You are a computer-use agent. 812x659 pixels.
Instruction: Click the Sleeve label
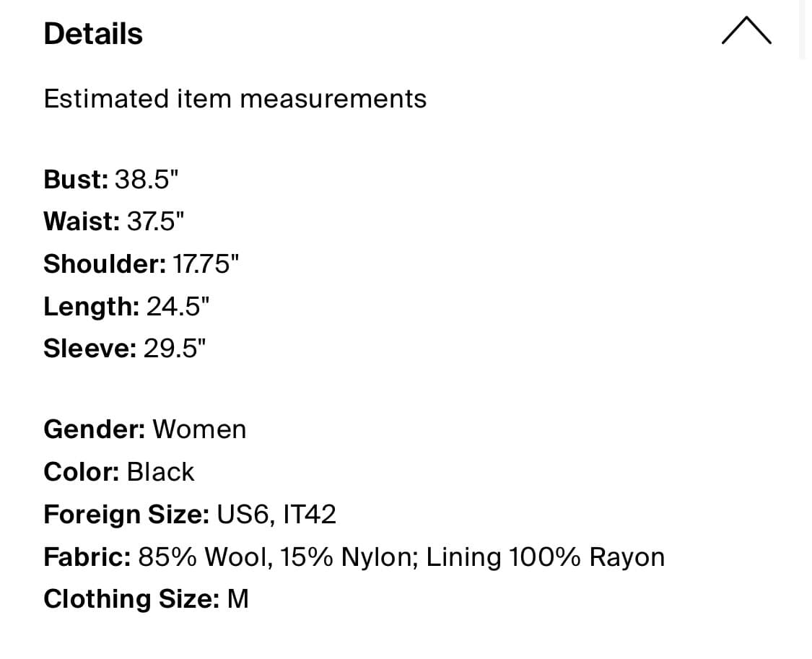(90, 349)
